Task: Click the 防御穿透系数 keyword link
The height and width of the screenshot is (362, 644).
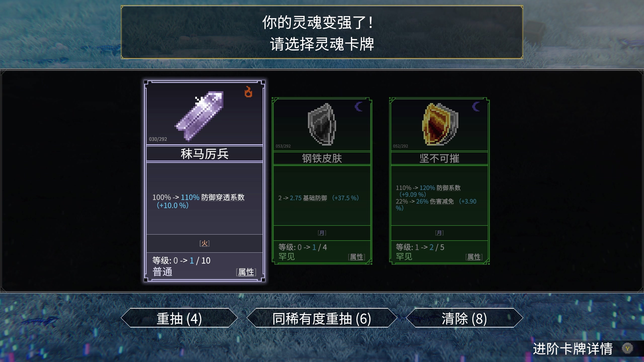Action: point(223,197)
